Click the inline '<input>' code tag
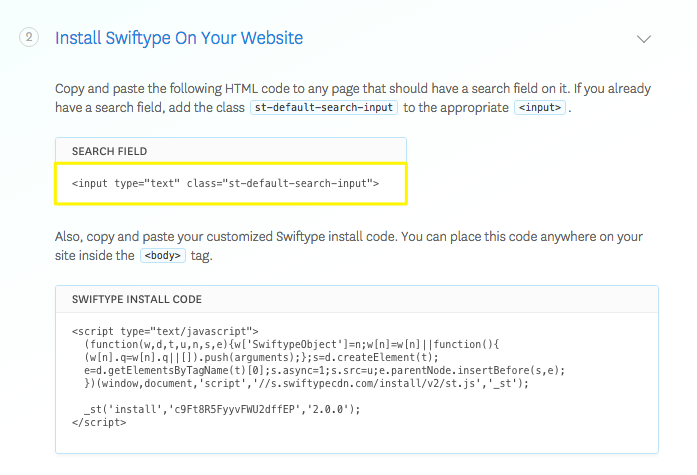The width and height of the screenshot is (697, 475). click(x=540, y=107)
